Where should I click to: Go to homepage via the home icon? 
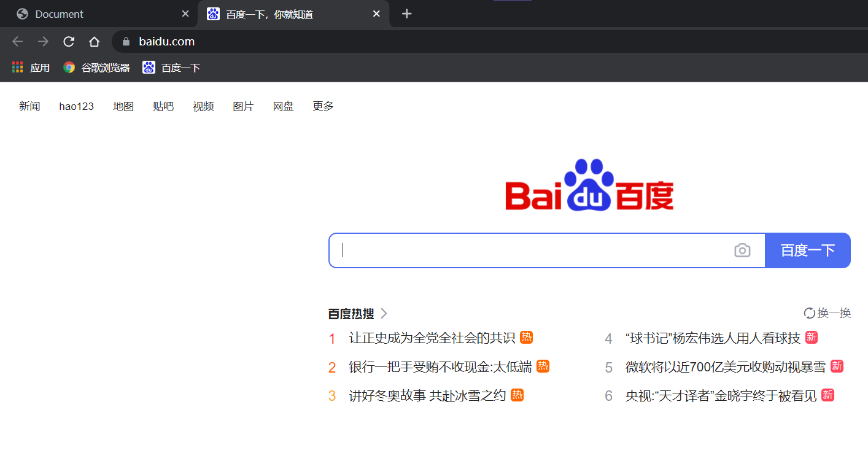pyautogui.click(x=93, y=41)
